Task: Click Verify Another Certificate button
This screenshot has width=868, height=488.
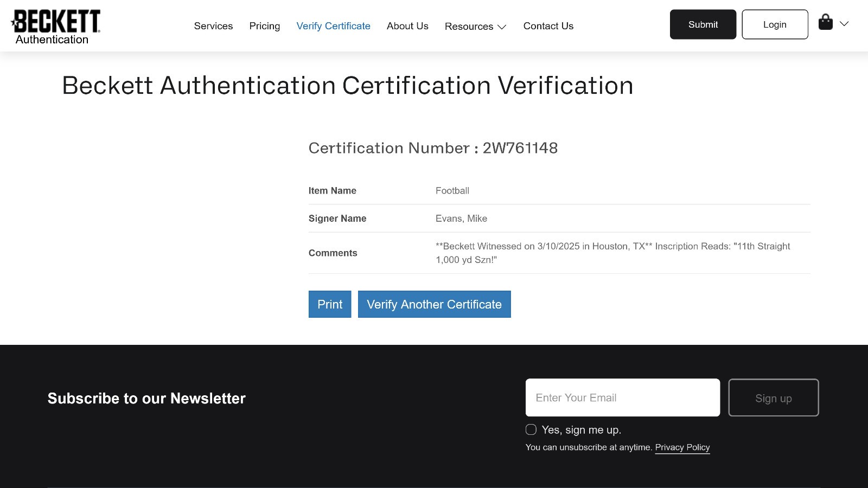Action: (434, 304)
